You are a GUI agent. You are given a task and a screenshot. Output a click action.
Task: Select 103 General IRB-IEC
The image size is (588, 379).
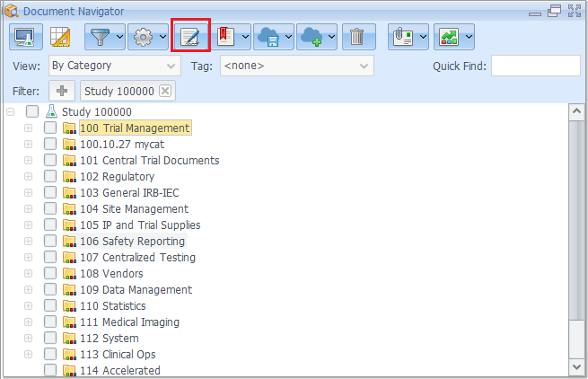129,193
